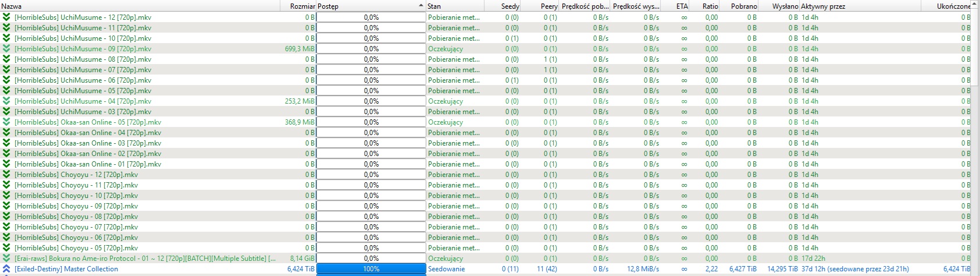
Task: Click the download status icon for Choyoyu - 06
Action: tap(6, 238)
